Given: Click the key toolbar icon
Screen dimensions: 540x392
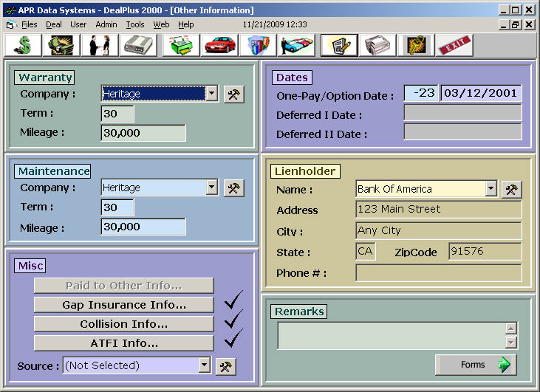Looking at the screenshot, I should [416, 46].
